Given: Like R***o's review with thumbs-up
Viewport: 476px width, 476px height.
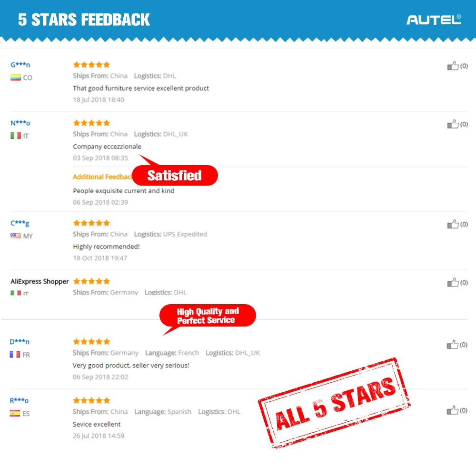Looking at the screenshot, I should (452, 410).
